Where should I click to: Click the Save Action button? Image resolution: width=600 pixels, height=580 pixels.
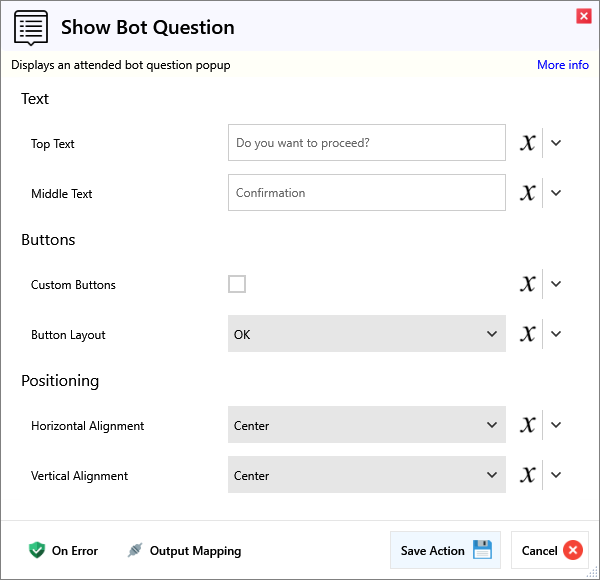(445, 550)
